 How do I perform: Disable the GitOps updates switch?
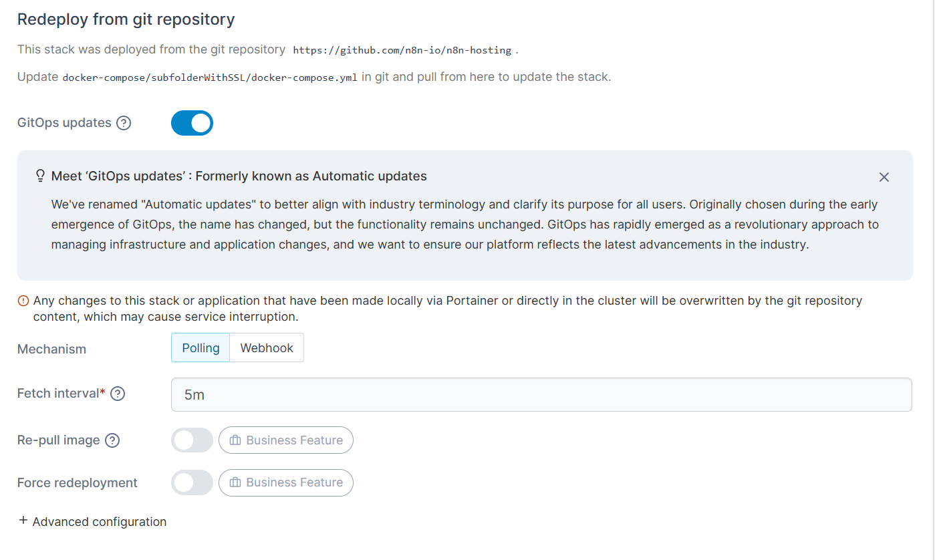tap(192, 123)
